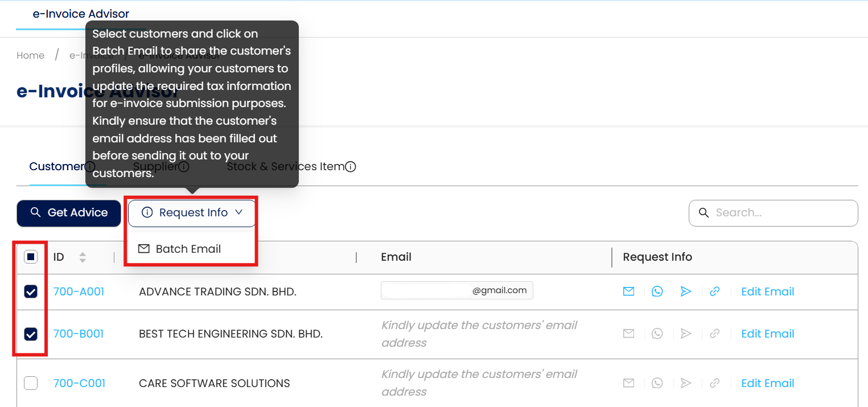Click Edit Email for Care Software Solutions
Viewport: 868px width, 407px height.
click(767, 383)
